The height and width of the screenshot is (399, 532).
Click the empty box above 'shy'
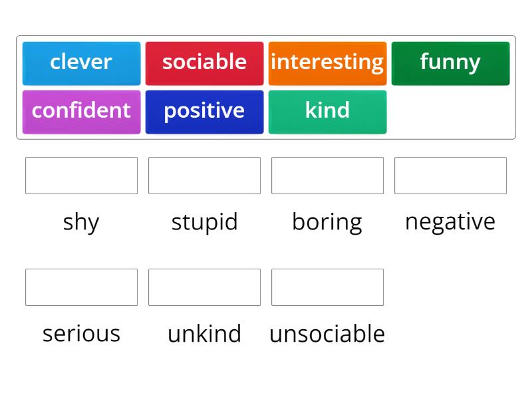coord(81,176)
